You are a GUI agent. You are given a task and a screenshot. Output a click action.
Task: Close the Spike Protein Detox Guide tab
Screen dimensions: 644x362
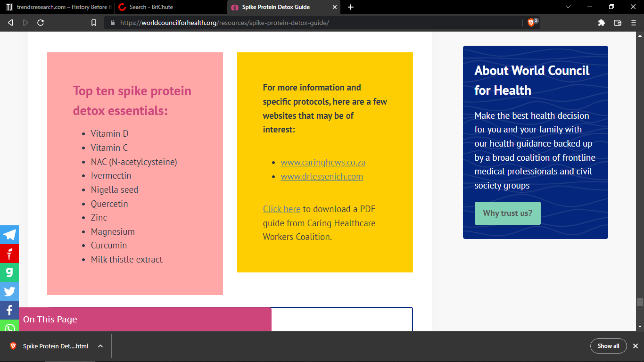pos(335,7)
